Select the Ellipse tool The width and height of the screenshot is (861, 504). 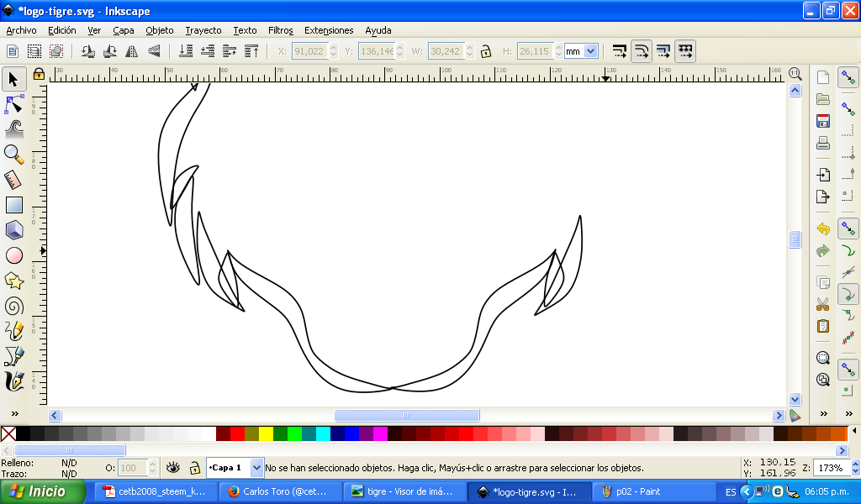point(13,255)
